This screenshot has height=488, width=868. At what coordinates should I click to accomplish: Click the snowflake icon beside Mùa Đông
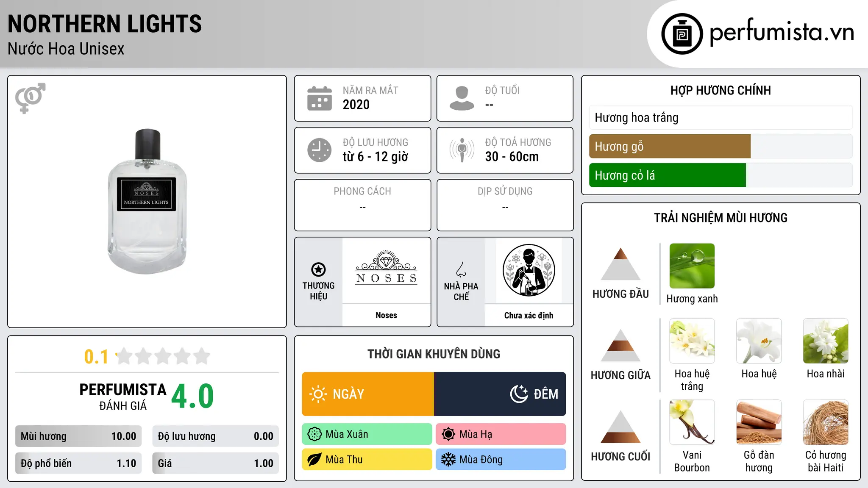pos(448,460)
